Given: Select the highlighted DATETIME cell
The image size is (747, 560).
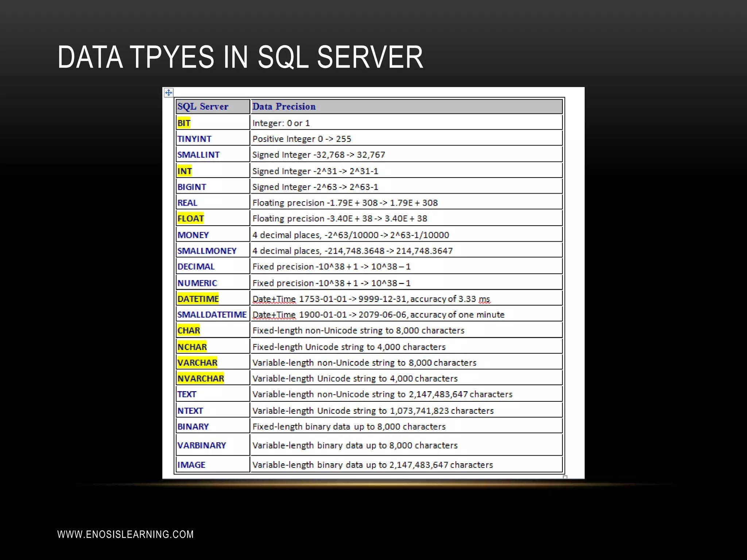Looking at the screenshot, I should 213,299.
